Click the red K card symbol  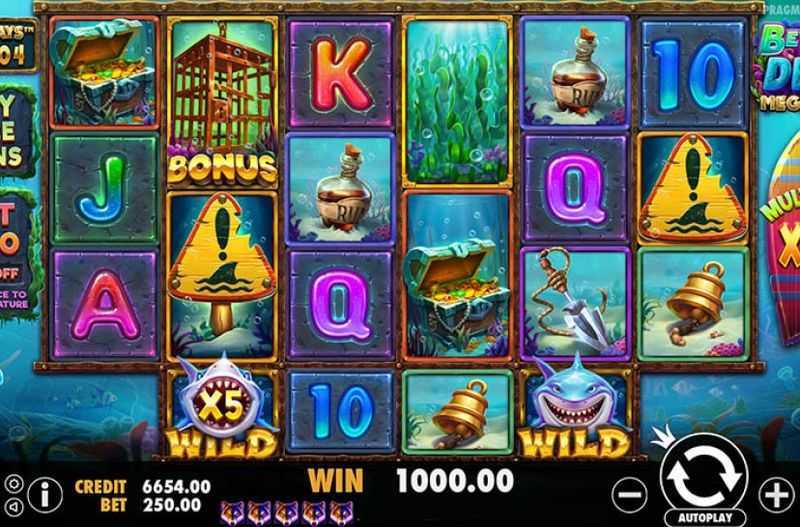(340, 73)
